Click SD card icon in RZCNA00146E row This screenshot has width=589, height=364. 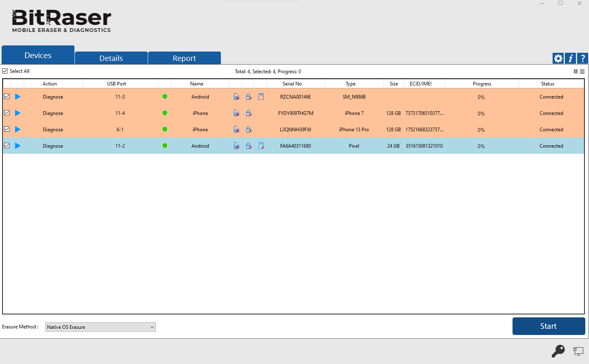(261, 97)
